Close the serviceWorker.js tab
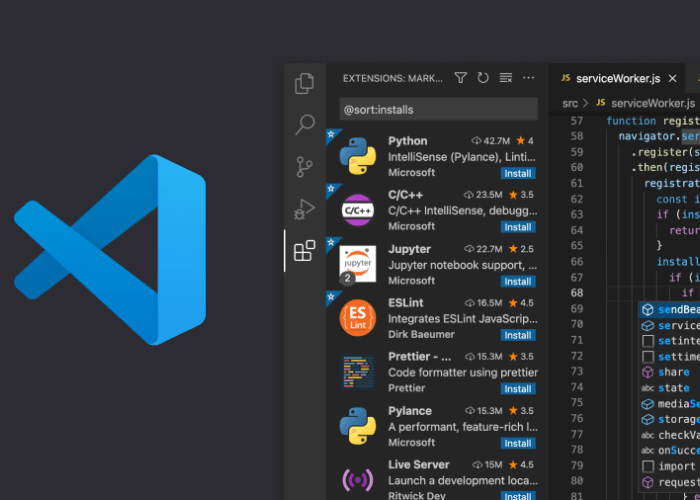 click(x=674, y=78)
